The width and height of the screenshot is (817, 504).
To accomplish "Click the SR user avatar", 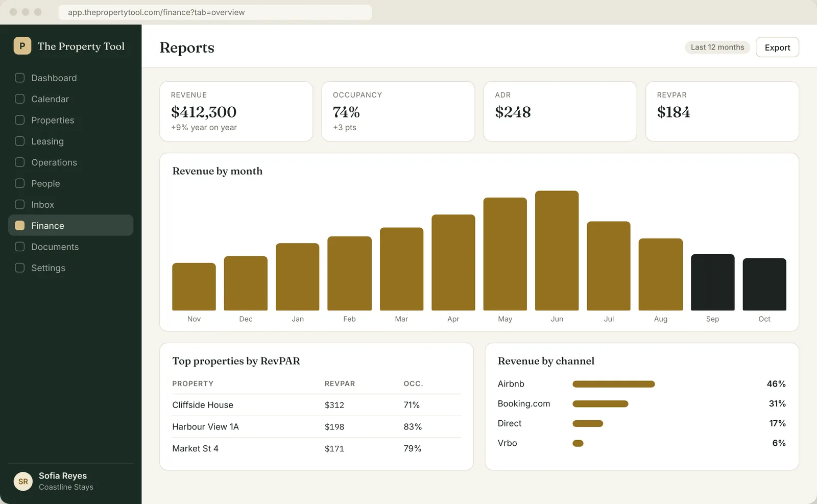I will tap(23, 481).
